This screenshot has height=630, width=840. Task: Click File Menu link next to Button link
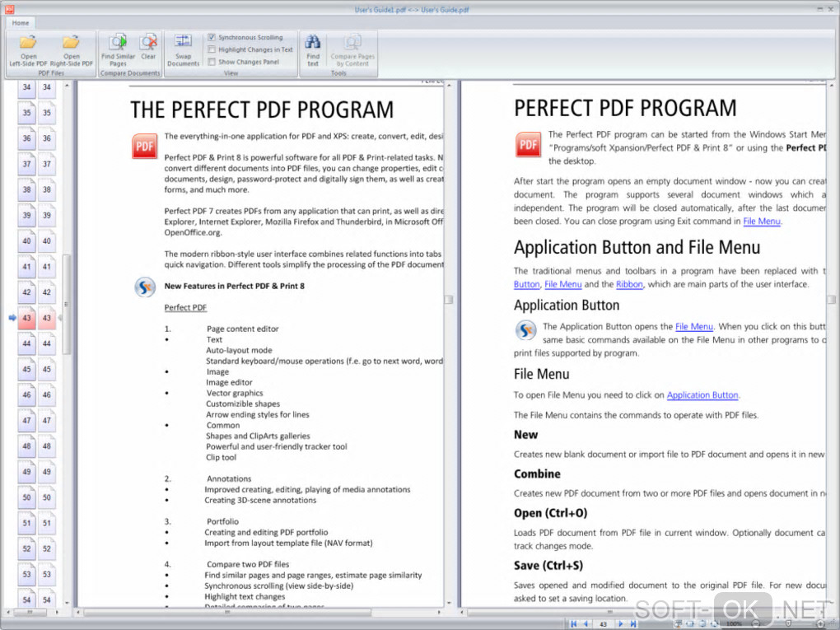click(562, 284)
